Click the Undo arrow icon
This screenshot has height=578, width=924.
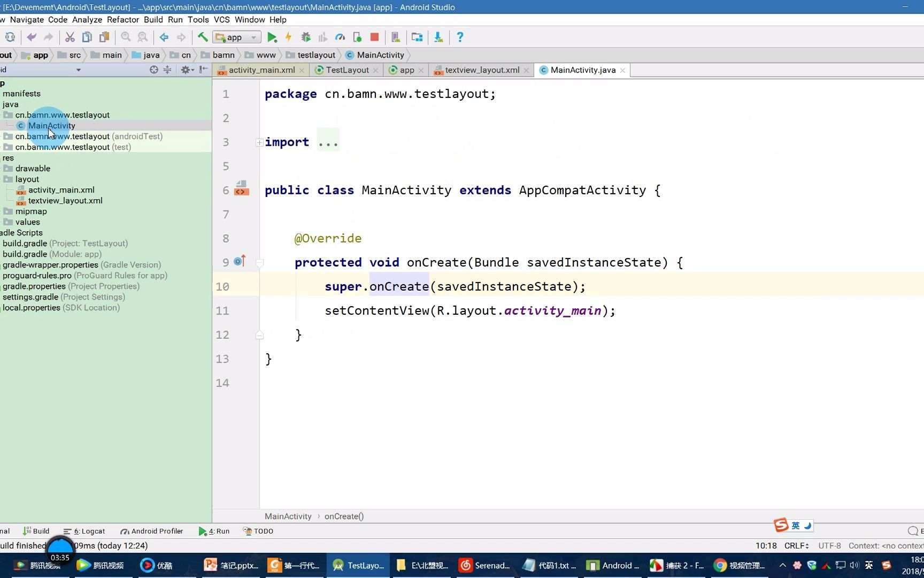tap(32, 37)
